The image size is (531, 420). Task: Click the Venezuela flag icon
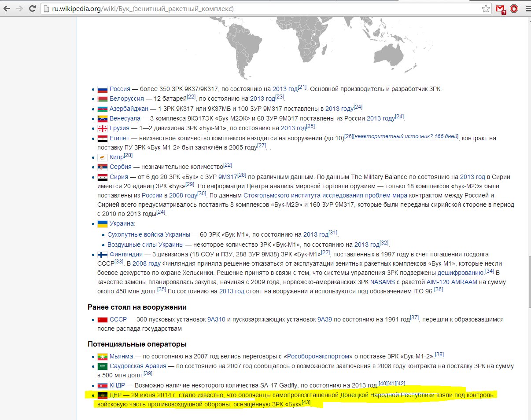[102, 118]
